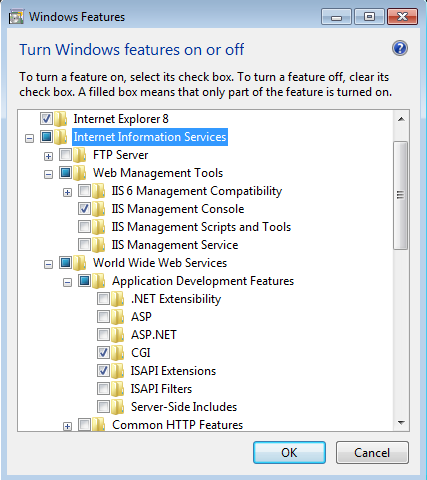
Task: Uncheck the IIS Management Console checkbox
Action: point(84,208)
